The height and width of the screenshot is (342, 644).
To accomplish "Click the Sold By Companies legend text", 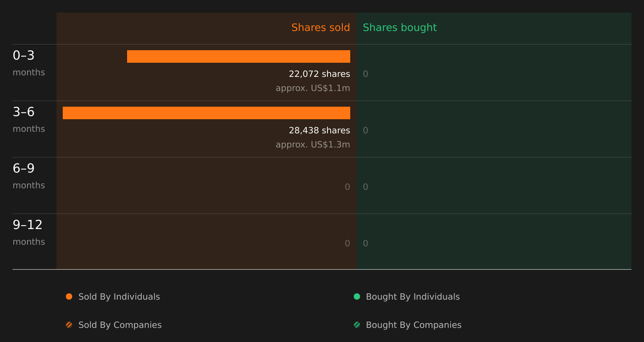I will tap(120, 325).
